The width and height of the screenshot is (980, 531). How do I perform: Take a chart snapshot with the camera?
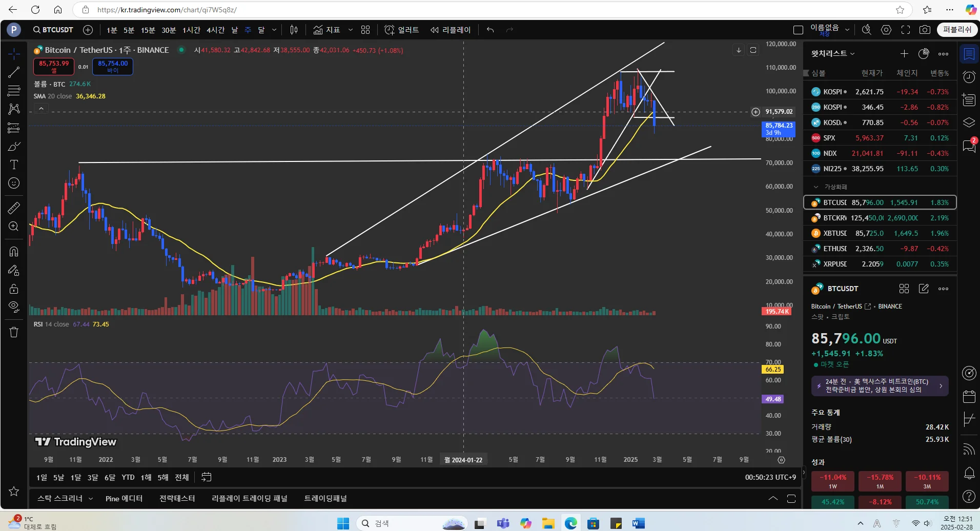click(925, 30)
